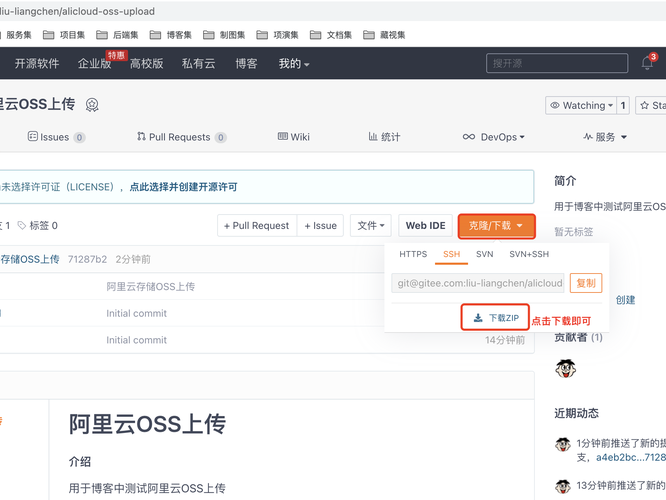The image size is (666, 500).
Task: Open the 项演集 bookmark folder
Action: [x=277, y=35]
